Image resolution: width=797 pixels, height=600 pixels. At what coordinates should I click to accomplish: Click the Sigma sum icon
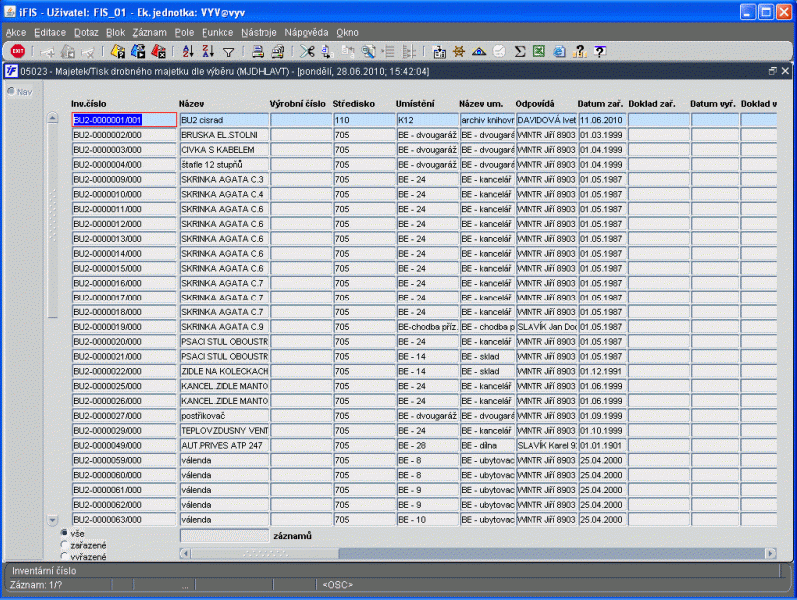[x=520, y=51]
